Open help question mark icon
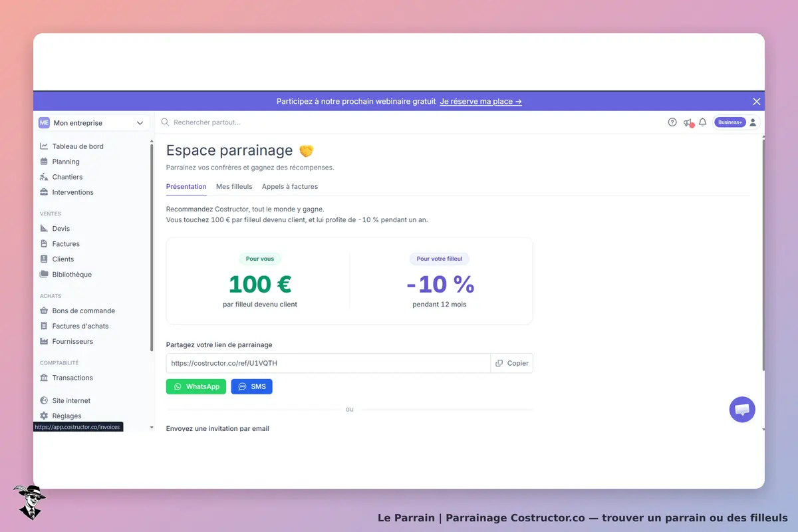This screenshot has height=532, width=798. point(672,122)
